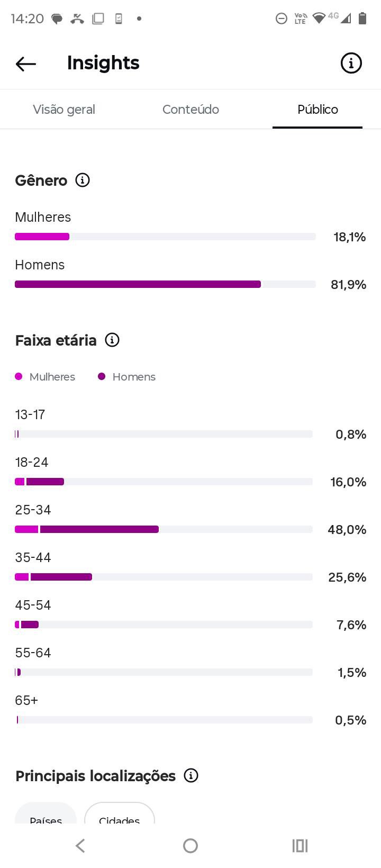Select the Países location chip
The height and width of the screenshot is (868, 381).
[x=46, y=818]
